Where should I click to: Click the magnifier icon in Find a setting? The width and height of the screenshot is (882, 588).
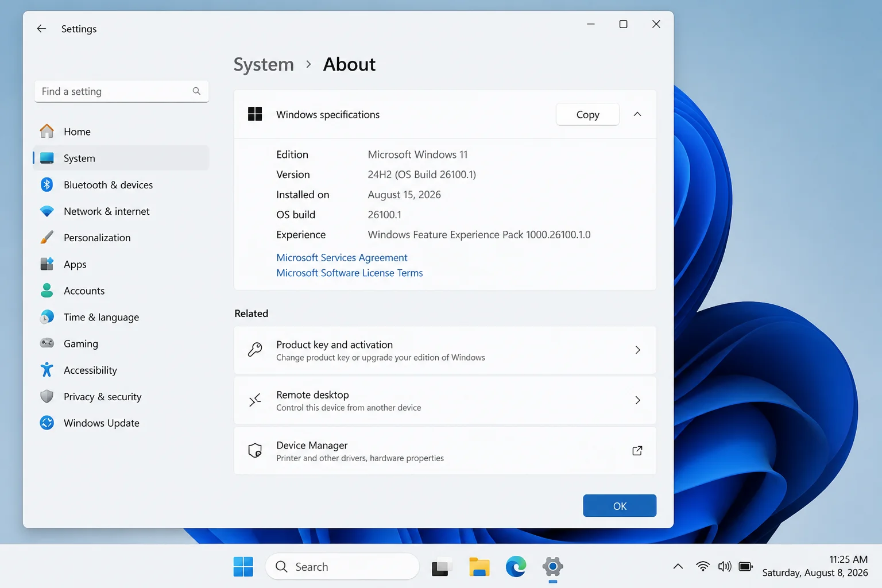(x=196, y=91)
